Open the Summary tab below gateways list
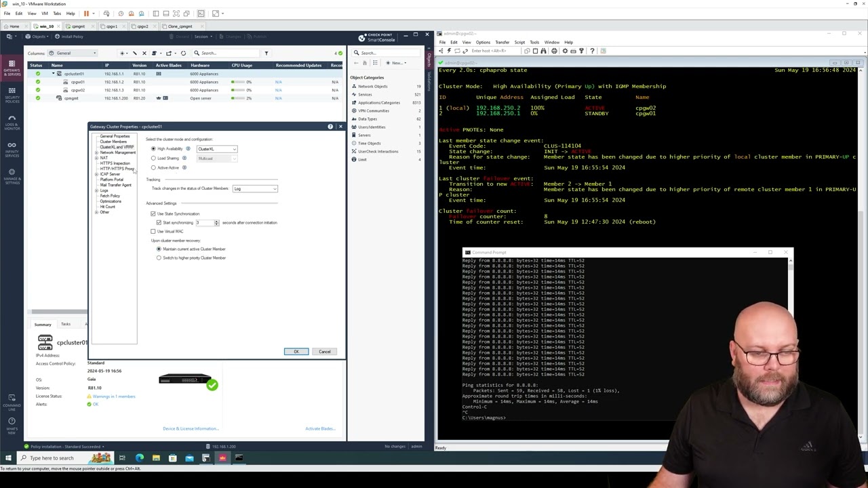 [43, 325]
